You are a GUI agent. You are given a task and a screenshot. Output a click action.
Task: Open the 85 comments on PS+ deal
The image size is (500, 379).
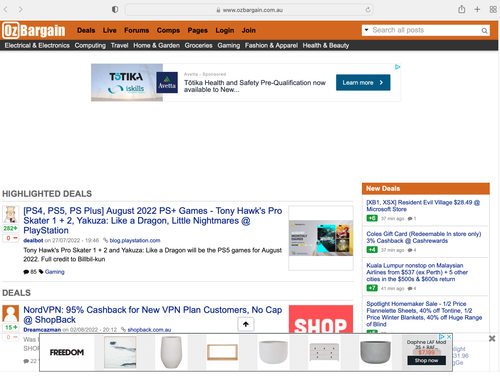point(30,272)
